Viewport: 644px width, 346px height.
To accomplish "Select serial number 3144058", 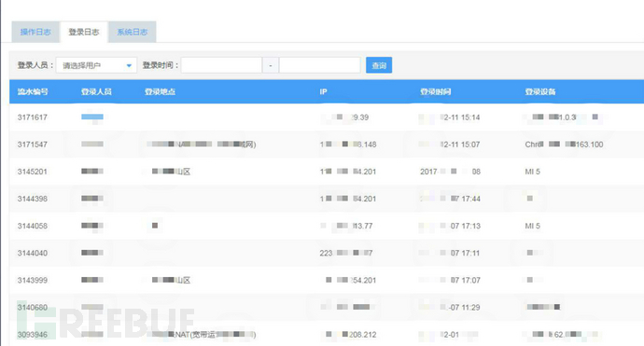I will (33, 226).
